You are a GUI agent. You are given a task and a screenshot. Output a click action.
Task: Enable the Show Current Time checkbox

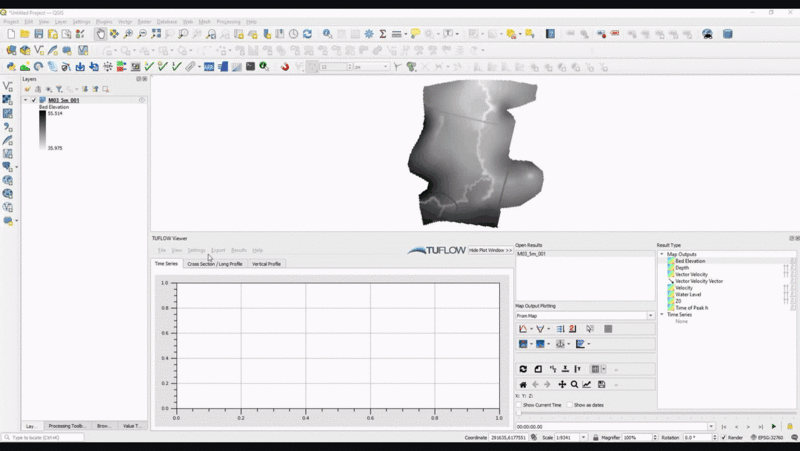519,405
